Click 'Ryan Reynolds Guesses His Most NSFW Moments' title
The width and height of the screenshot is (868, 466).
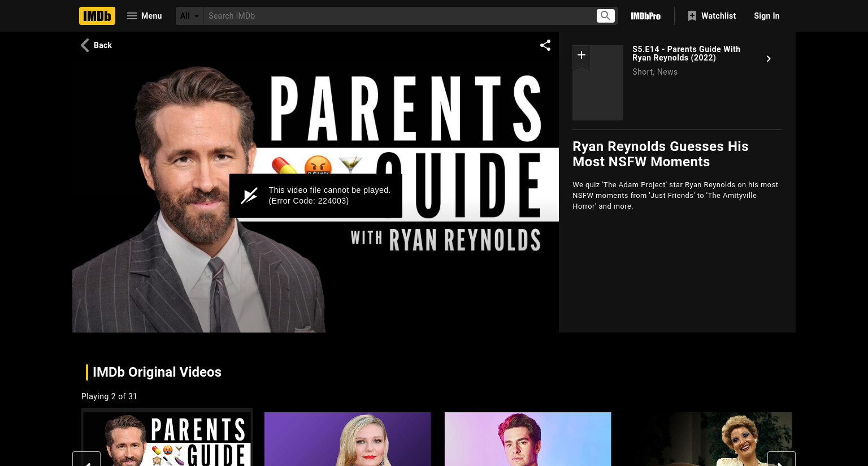coord(660,154)
